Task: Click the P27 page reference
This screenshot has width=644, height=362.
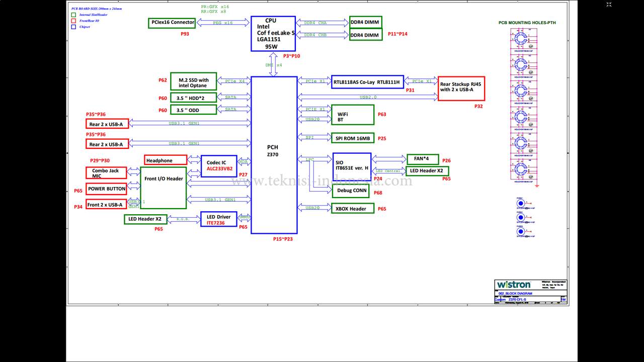Action: 243,175
